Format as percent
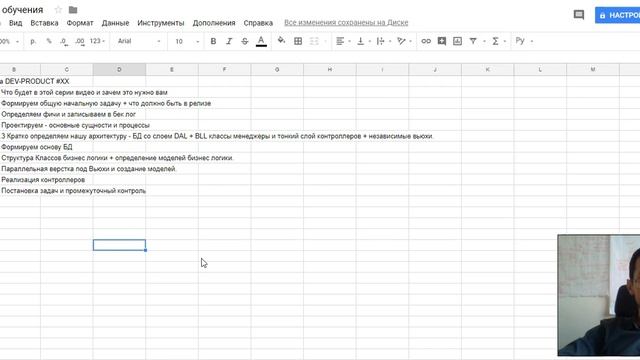640x360 pixels. coord(49,41)
